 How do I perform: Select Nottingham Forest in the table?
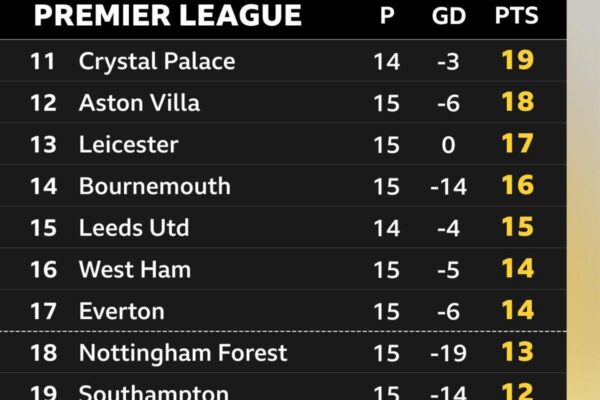point(183,353)
